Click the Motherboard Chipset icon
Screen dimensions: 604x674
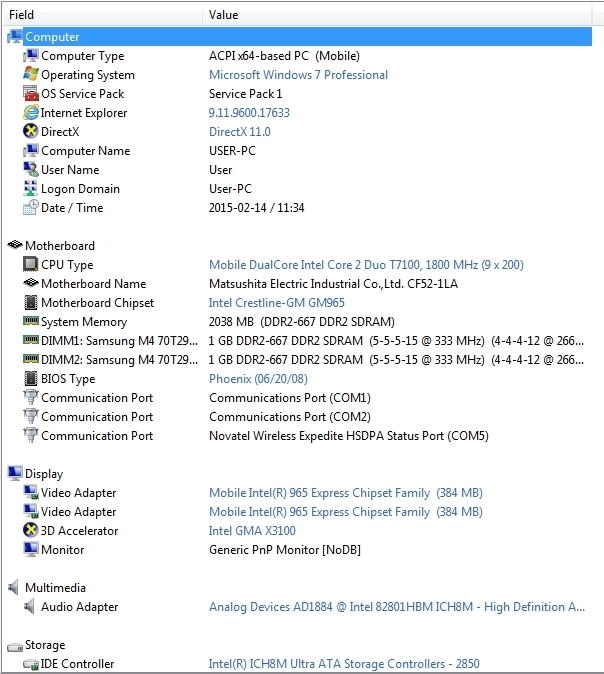pos(31,303)
